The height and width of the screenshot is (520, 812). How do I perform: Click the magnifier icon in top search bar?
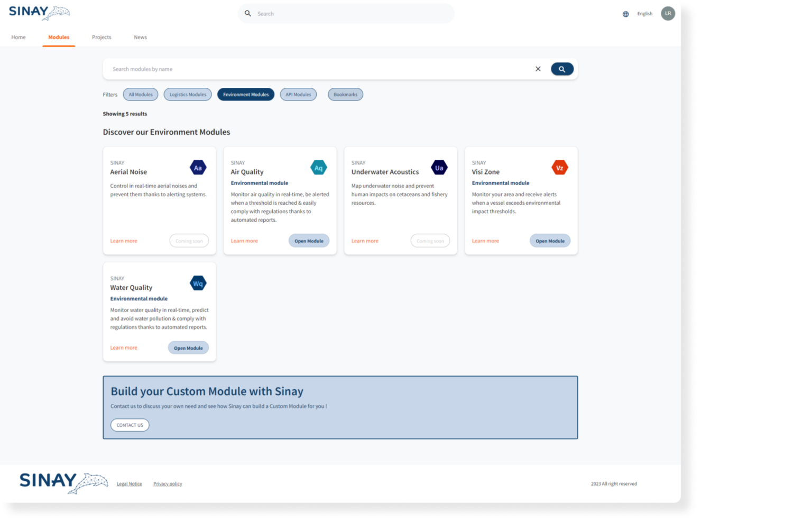click(248, 14)
